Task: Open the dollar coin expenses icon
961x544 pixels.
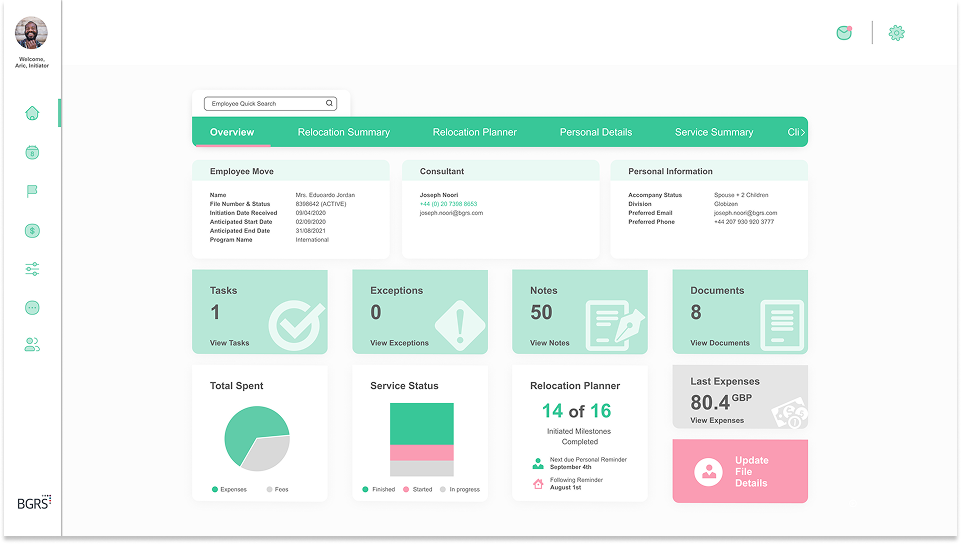Action: 32,230
